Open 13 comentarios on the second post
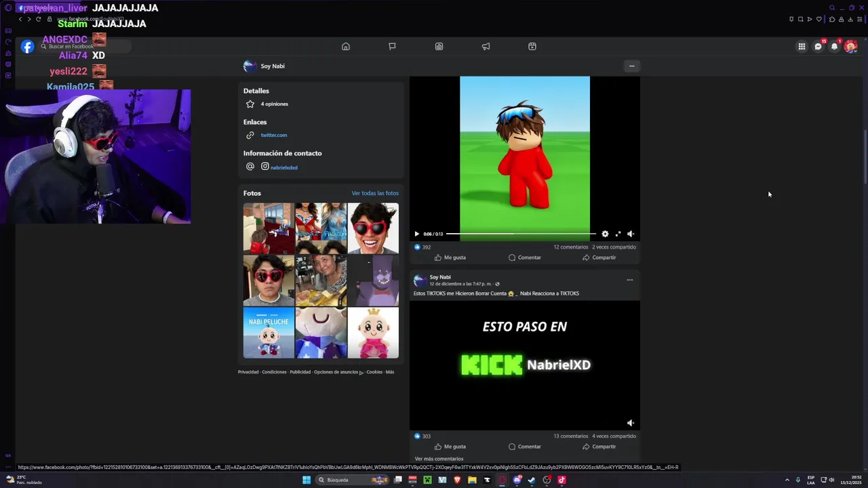 (x=571, y=436)
